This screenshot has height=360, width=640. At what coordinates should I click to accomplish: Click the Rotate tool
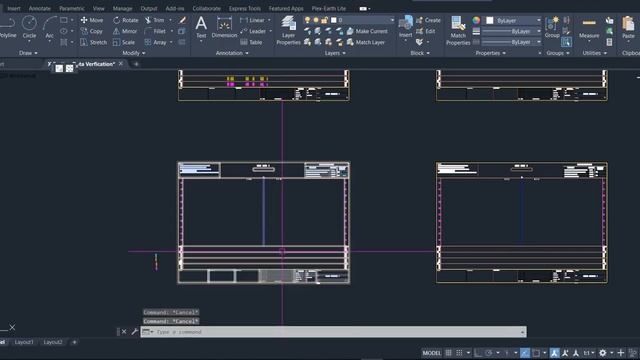coord(126,20)
